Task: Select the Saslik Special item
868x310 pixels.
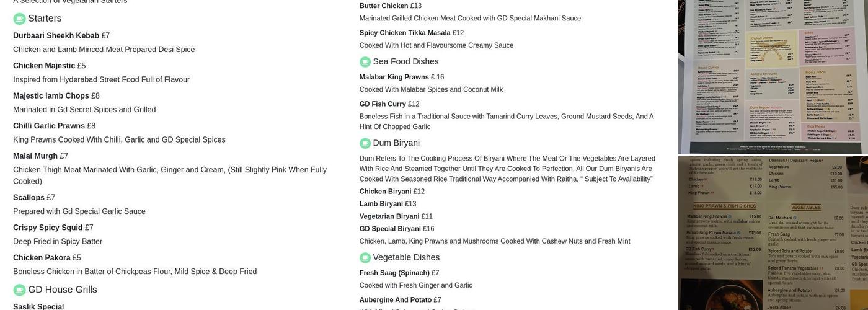Action: pyautogui.click(x=38, y=306)
